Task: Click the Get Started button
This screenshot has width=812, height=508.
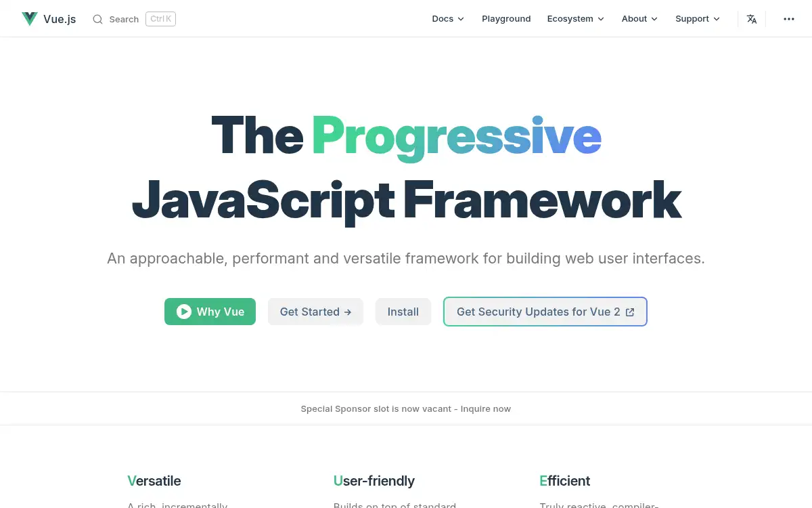Action: coord(315,312)
